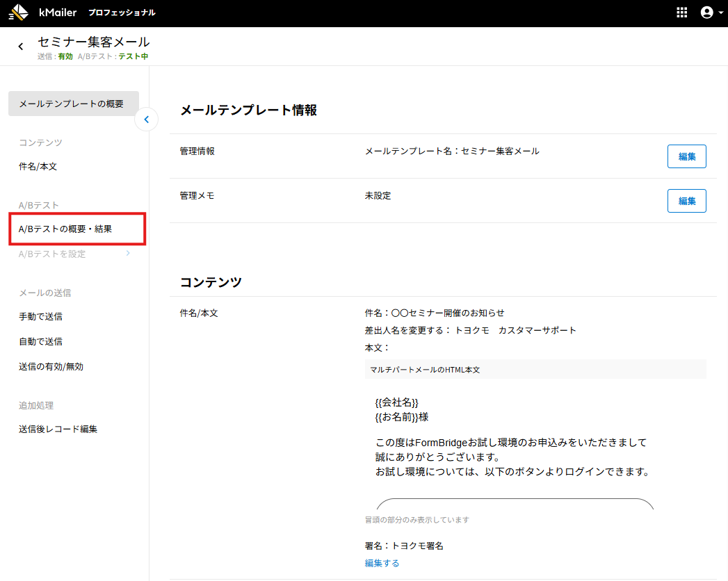Expand the A/Bテストを設定 item arrow

(128, 254)
